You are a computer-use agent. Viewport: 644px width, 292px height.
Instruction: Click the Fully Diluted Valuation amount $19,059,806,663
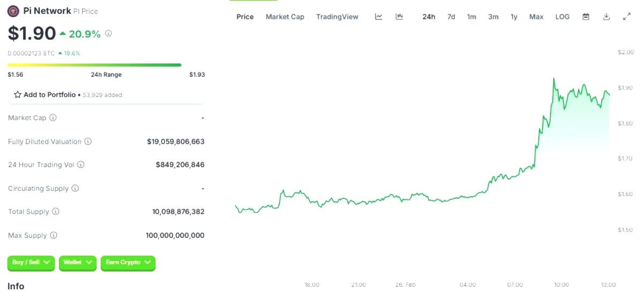point(175,141)
